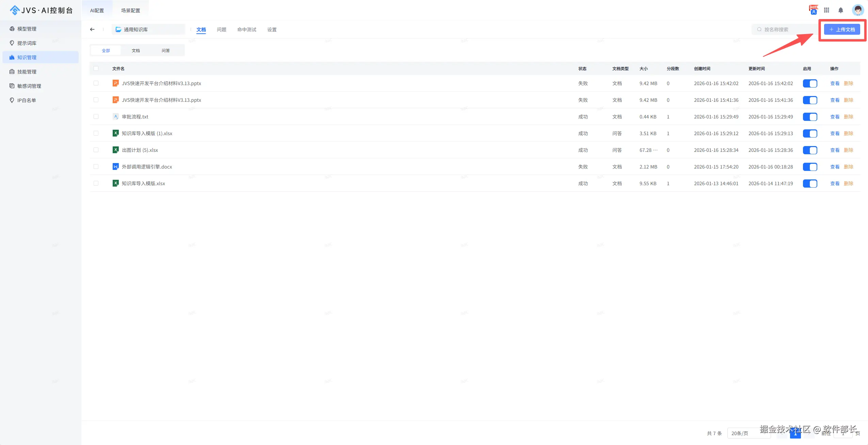Image resolution: width=868 pixels, height=445 pixels.
Task: Select the 问答 filter tab
Action: coord(165,50)
